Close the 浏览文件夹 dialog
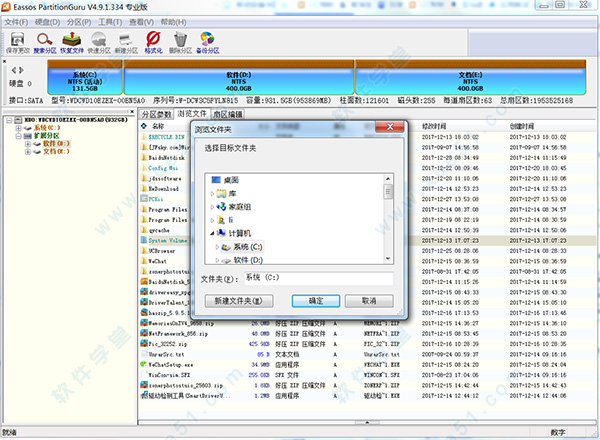This screenshot has width=600, height=440. click(x=390, y=127)
